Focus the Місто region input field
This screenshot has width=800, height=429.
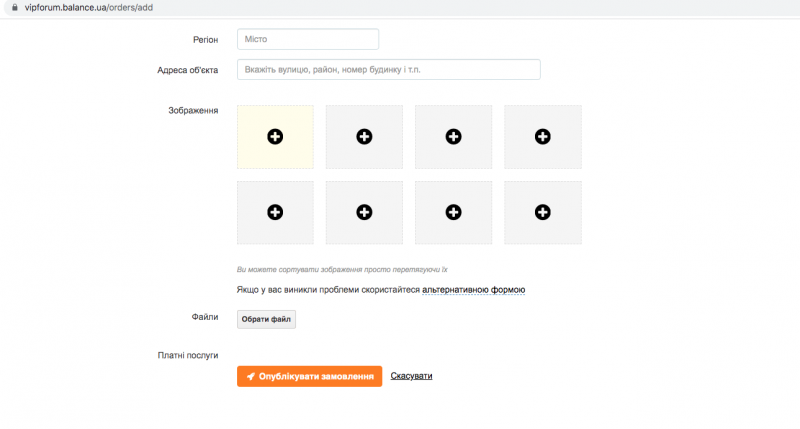pos(308,39)
